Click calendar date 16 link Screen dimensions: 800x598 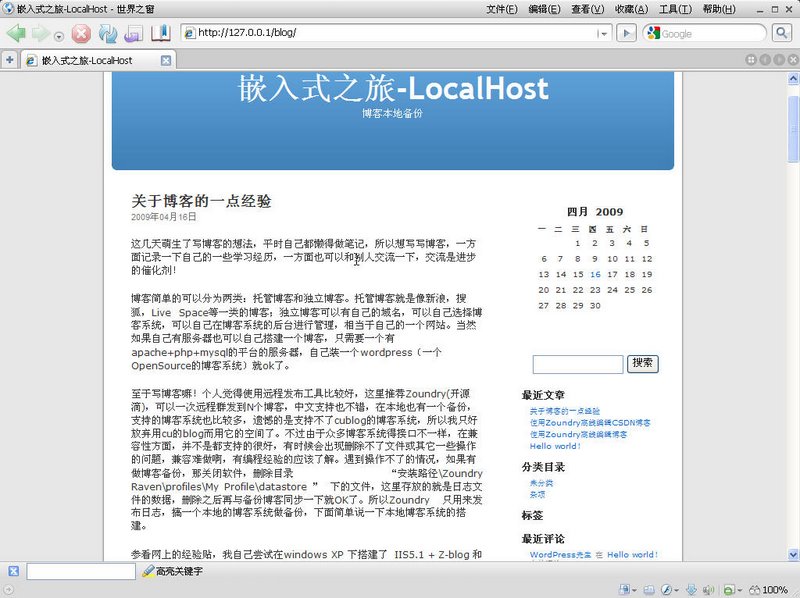pos(595,275)
